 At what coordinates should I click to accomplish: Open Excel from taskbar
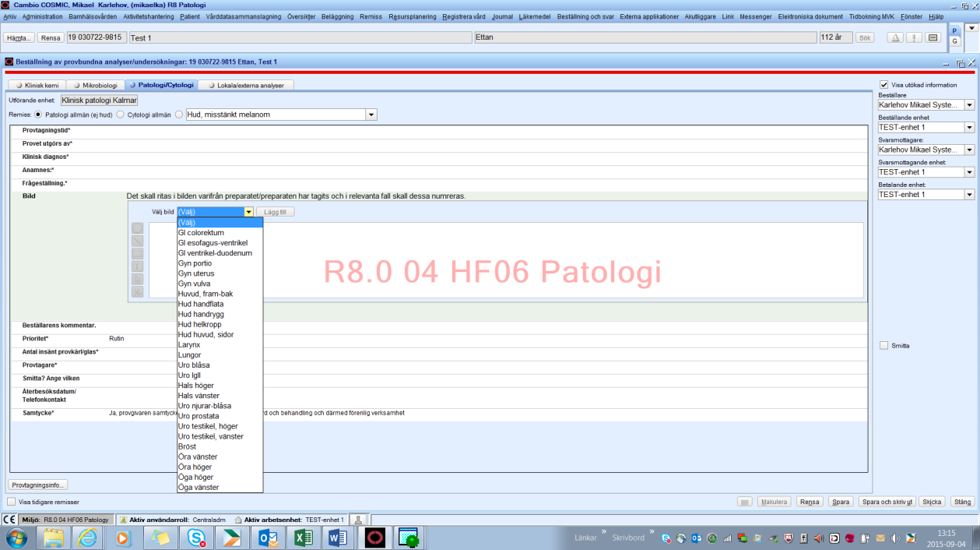click(302, 538)
